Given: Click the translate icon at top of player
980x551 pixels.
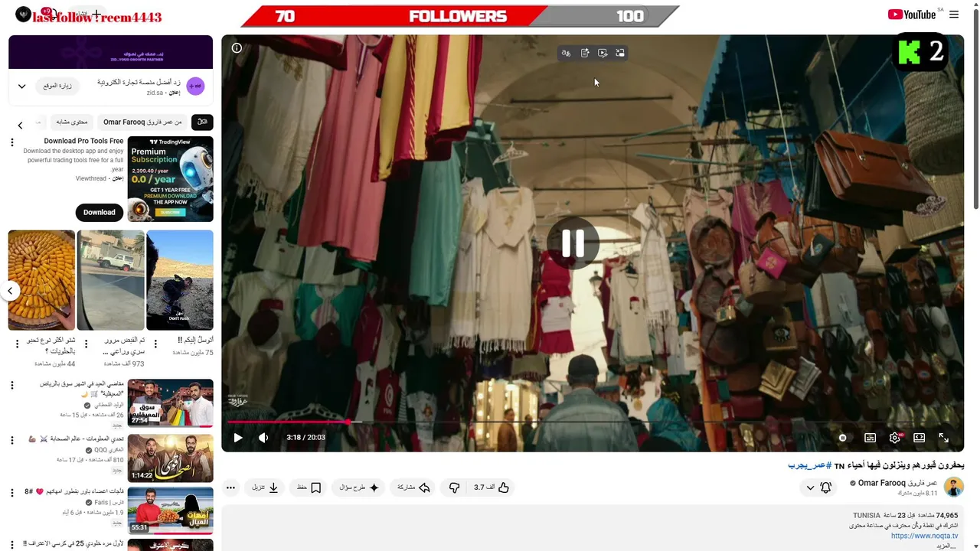Looking at the screenshot, I should tap(566, 53).
